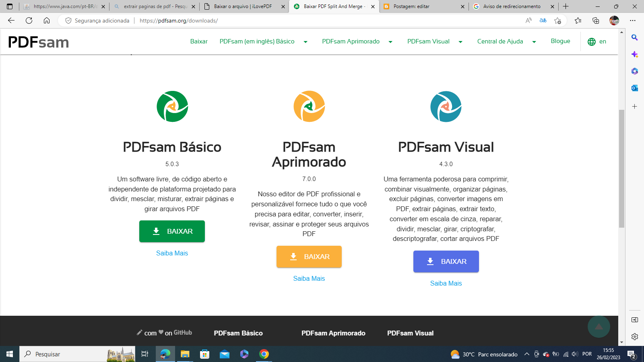Click PDFsam Básico footer heading

238,333
